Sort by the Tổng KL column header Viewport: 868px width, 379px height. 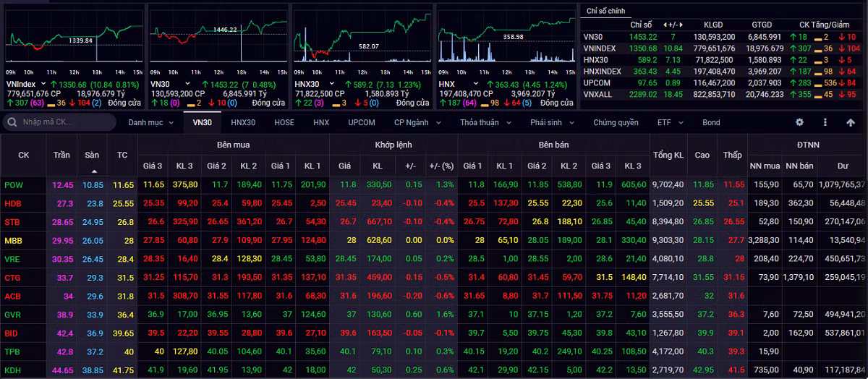(x=668, y=156)
